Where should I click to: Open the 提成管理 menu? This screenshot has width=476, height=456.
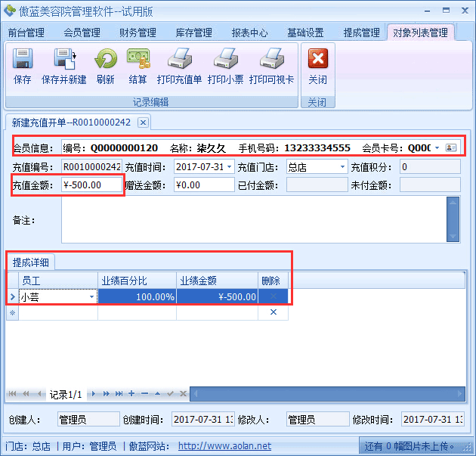pos(362,33)
